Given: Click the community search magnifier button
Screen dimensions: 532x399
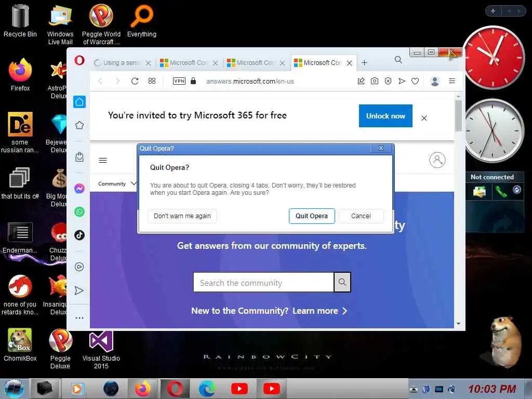Looking at the screenshot, I should [x=342, y=282].
